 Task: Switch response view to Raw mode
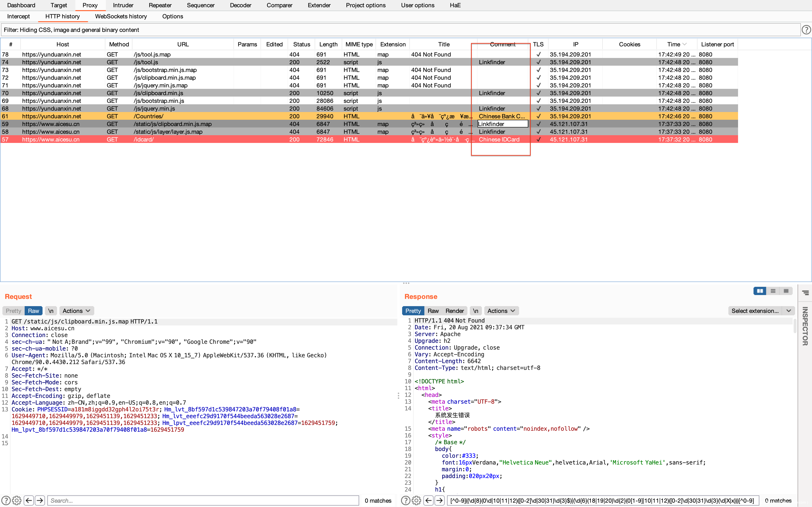(x=433, y=311)
